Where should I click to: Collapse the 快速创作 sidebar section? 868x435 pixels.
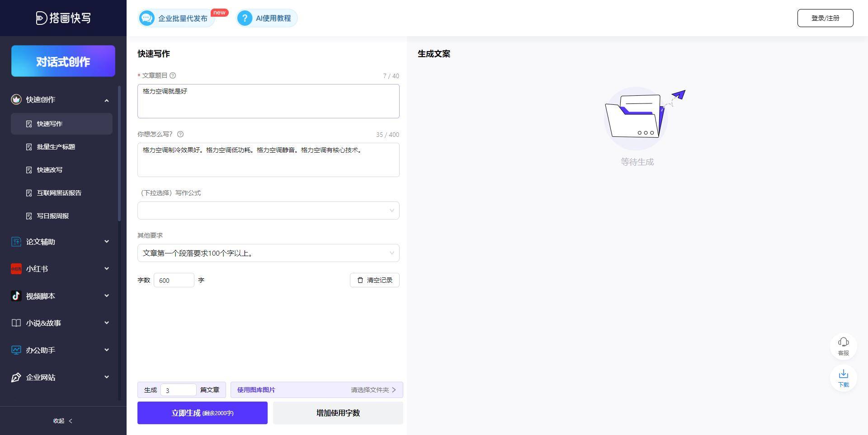107,100
